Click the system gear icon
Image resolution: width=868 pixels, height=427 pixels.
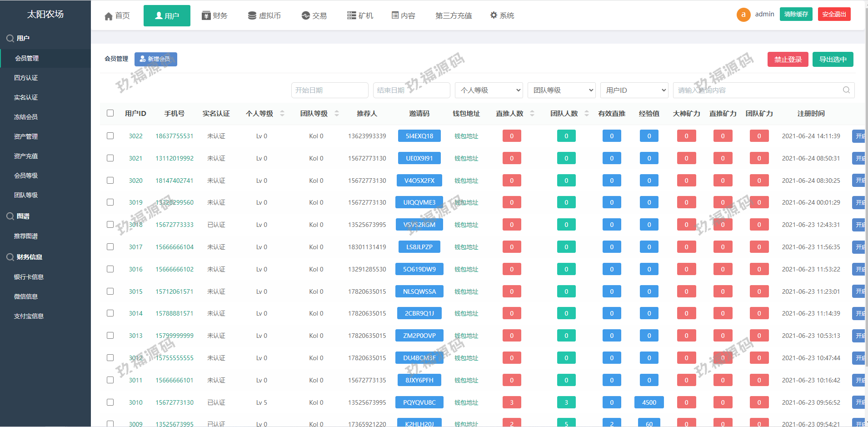(x=494, y=15)
